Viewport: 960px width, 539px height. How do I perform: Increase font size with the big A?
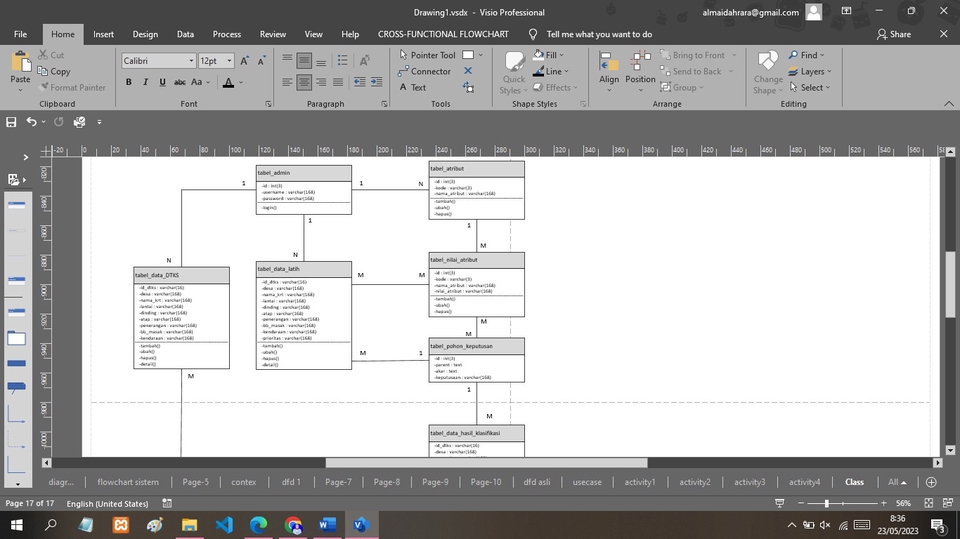pos(244,61)
